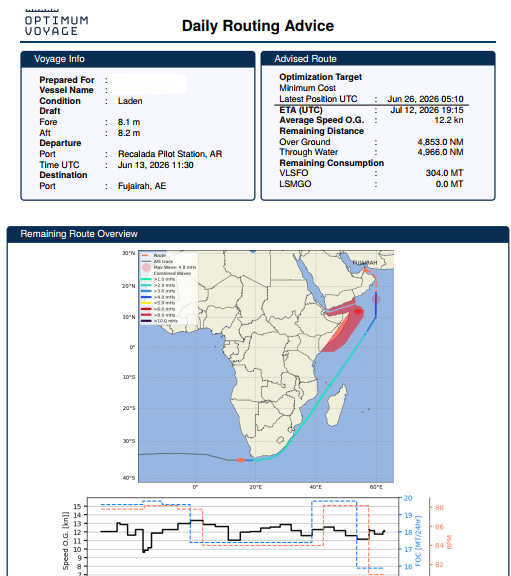Click over ground distance '4,853.0 NM'
This screenshot has height=576, width=511.
point(440,142)
